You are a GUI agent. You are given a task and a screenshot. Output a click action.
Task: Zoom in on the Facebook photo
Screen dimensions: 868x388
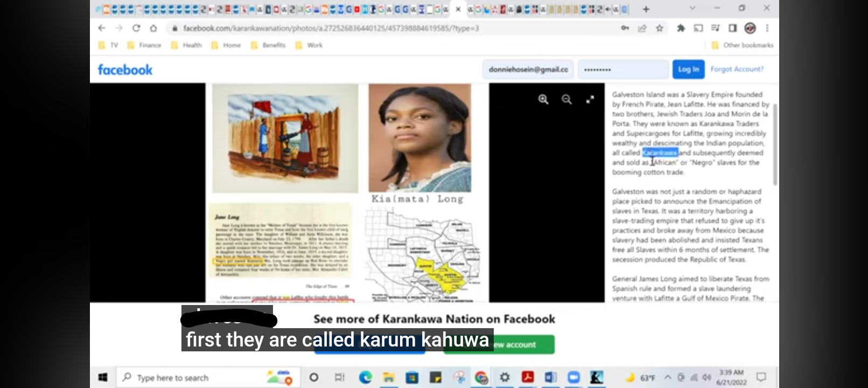tap(543, 99)
